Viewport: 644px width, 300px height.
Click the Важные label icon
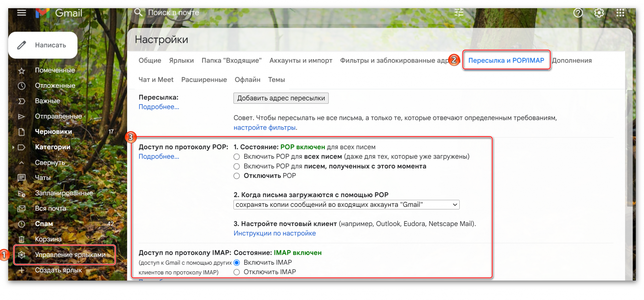(21, 101)
